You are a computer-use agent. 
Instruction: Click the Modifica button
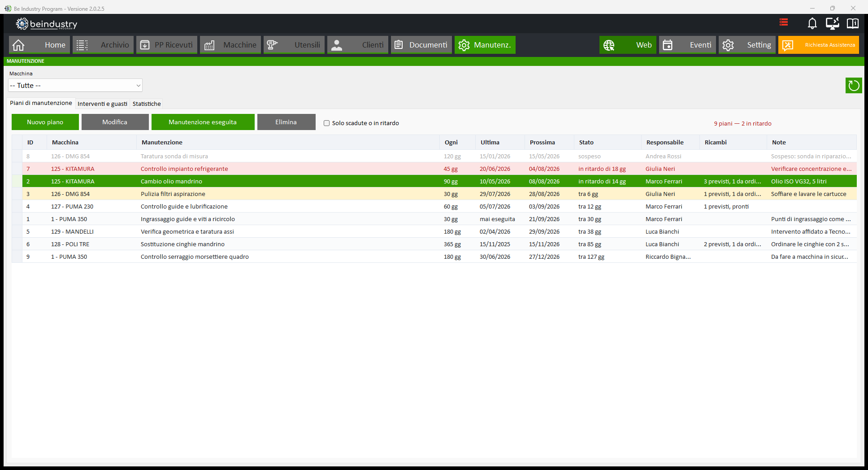point(115,122)
